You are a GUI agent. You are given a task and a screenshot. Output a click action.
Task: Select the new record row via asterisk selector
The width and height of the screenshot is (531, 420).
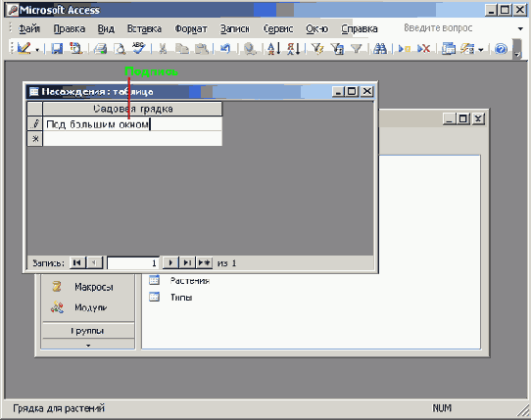tap(35, 139)
